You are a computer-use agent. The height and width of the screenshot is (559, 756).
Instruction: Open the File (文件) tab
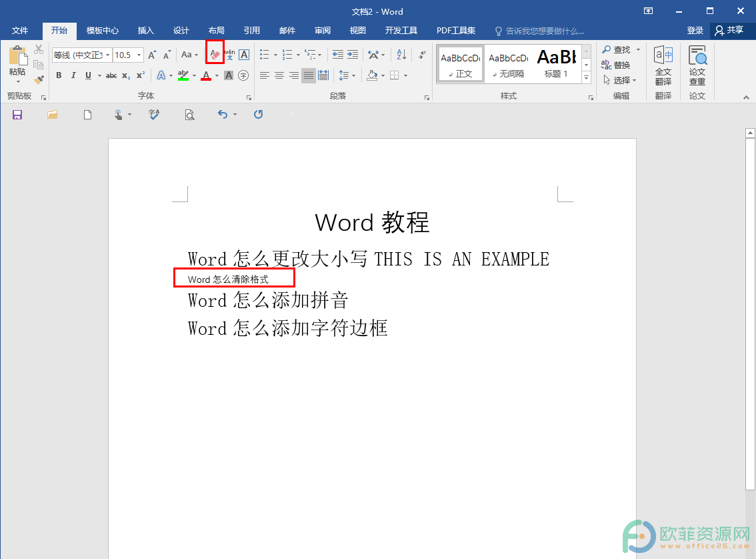[x=20, y=31]
